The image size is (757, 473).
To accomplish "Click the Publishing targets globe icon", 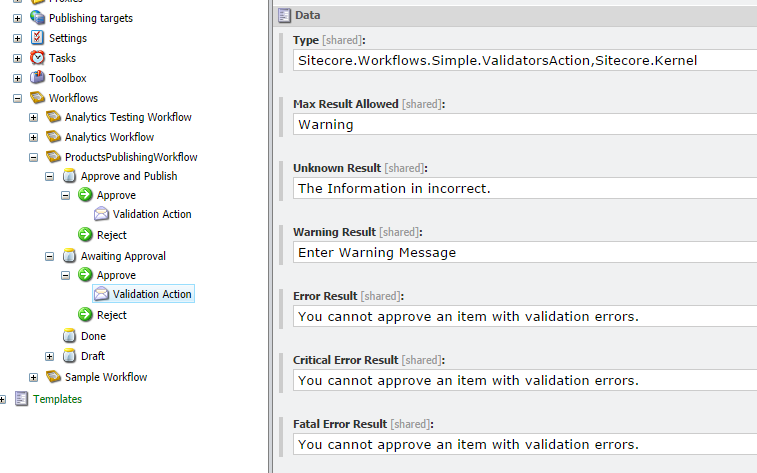I will click(37, 18).
